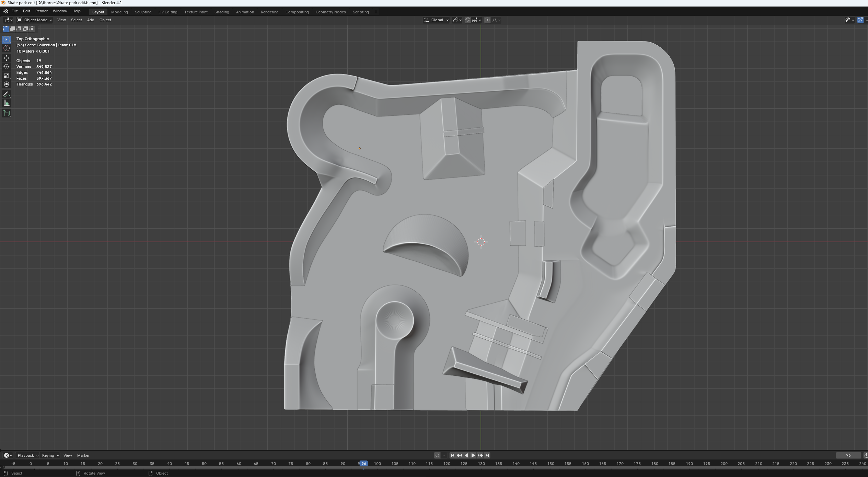Toggle auto keying record button
The image size is (868, 477).
pyautogui.click(x=437, y=455)
